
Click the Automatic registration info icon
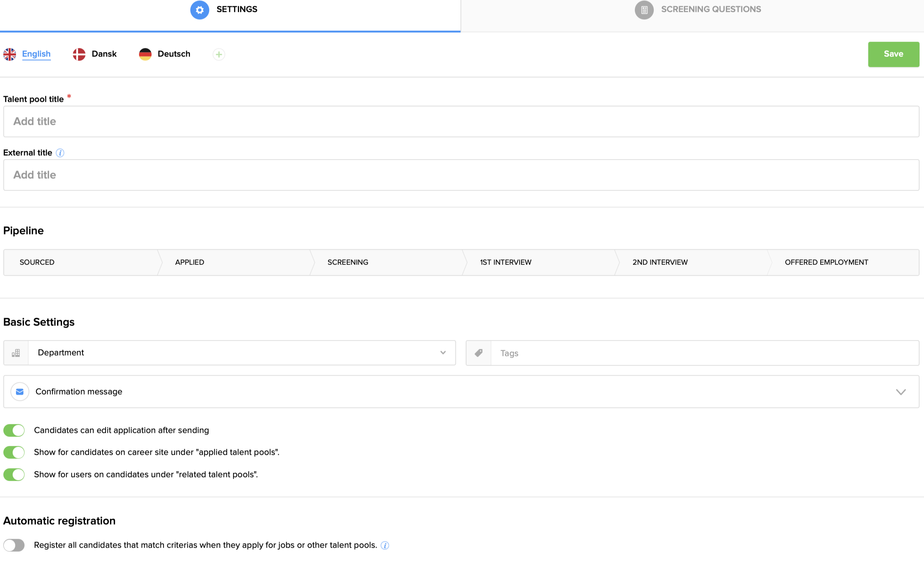[385, 546]
